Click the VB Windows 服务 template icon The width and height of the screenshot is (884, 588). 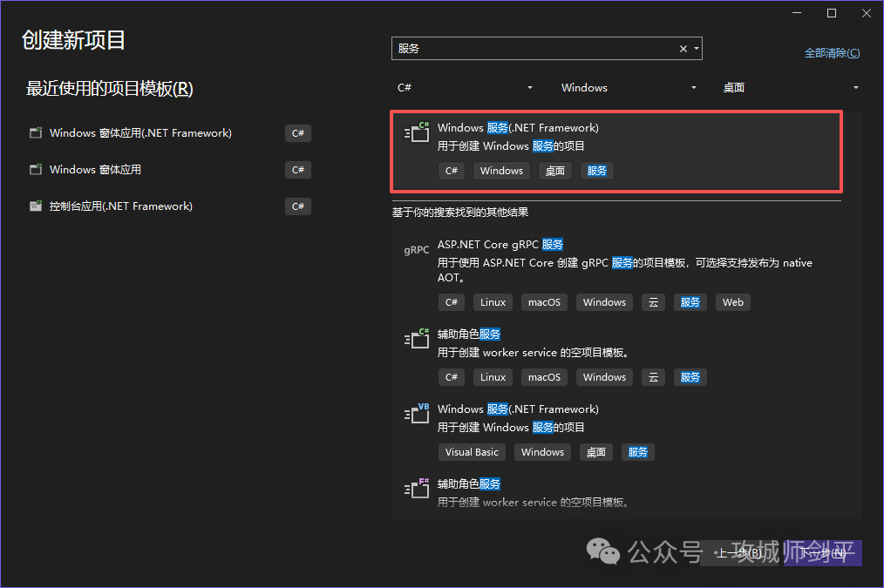(417, 414)
